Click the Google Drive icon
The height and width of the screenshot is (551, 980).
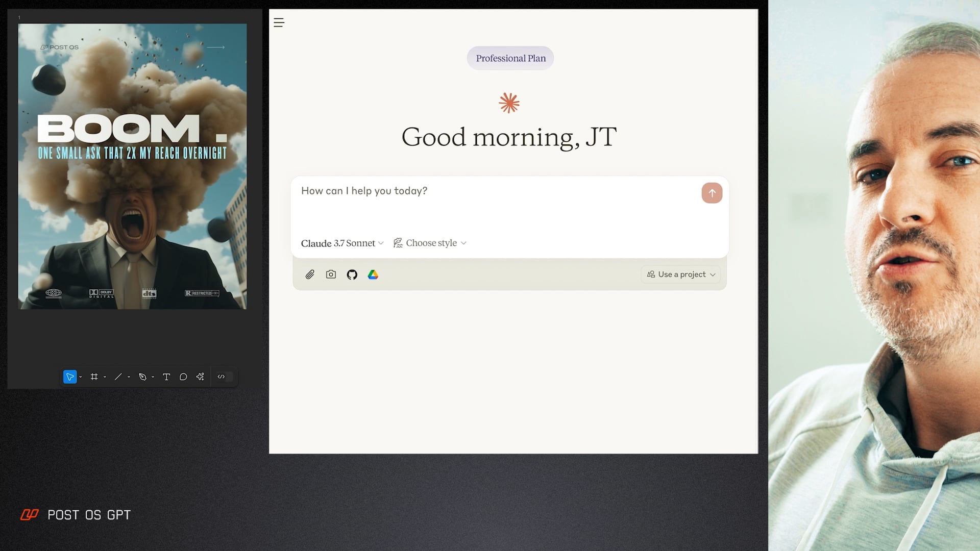coord(373,274)
